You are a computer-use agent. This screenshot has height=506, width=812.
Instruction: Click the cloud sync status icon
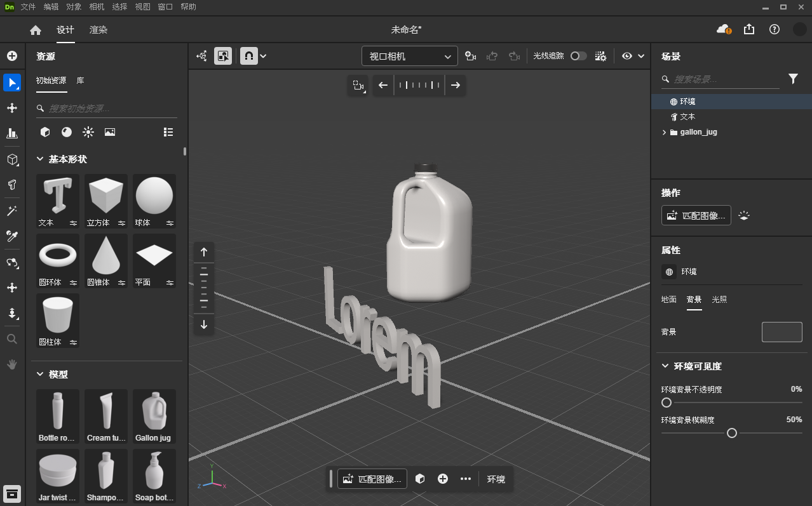click(723, 29)
